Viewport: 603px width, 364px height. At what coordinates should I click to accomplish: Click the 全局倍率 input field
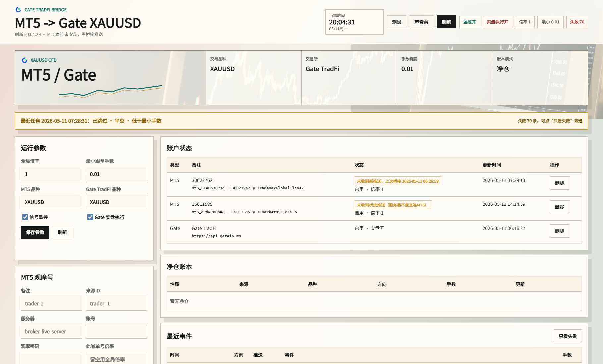[x=51, y=174]
